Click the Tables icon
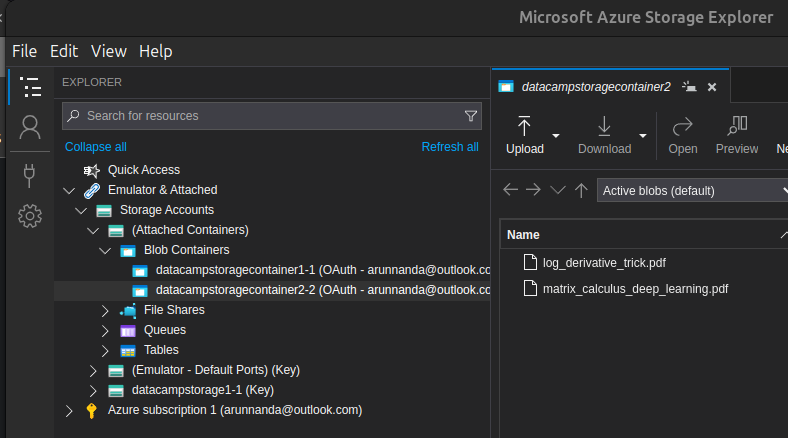This screenshot has height=438, width=788. pyautogui.click(x=128, y=351)
